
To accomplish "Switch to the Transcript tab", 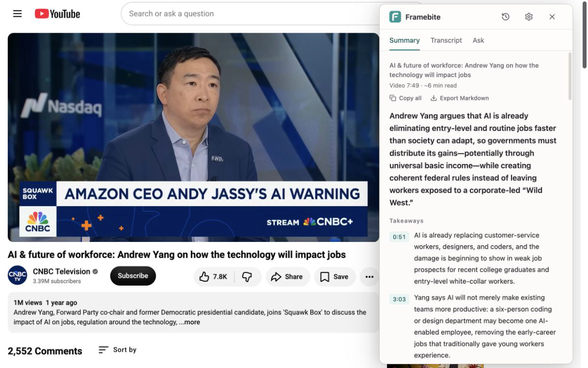I will tap(446, 40).
